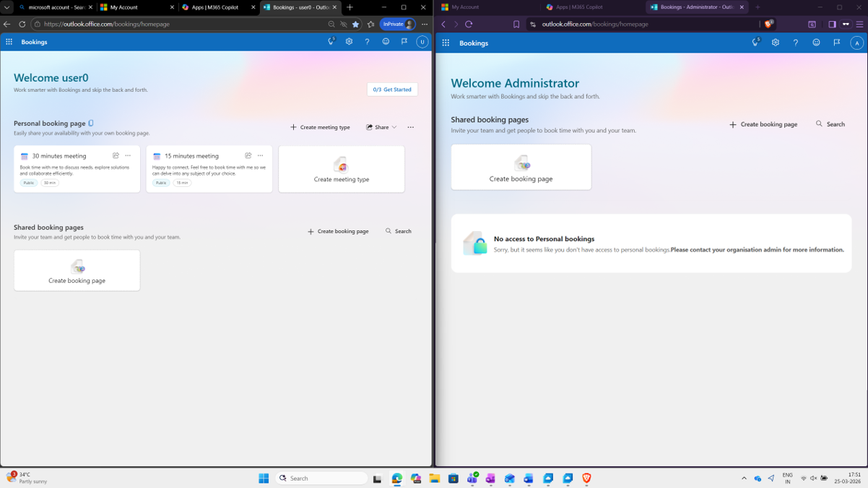Image resolution: width=868 pixels, height=488 pixels.
Task: Click the Edge address bar URL field
Action: tap(181, 24)
